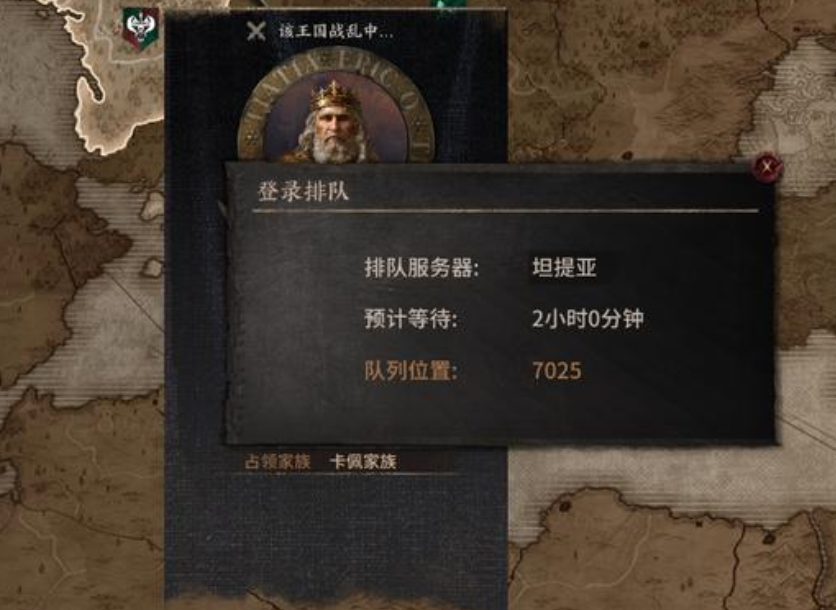Click the faction shield banner icon
The height and width of the screenshot is (610, 836).
tap(140, 28)
